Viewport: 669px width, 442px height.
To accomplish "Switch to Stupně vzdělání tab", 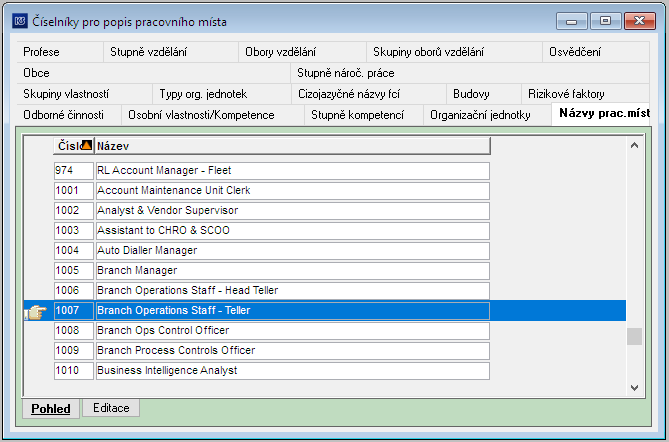I will (171, 52).
